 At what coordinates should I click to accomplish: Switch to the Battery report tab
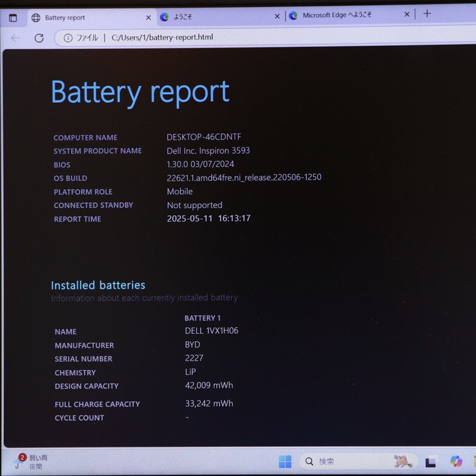92,18
